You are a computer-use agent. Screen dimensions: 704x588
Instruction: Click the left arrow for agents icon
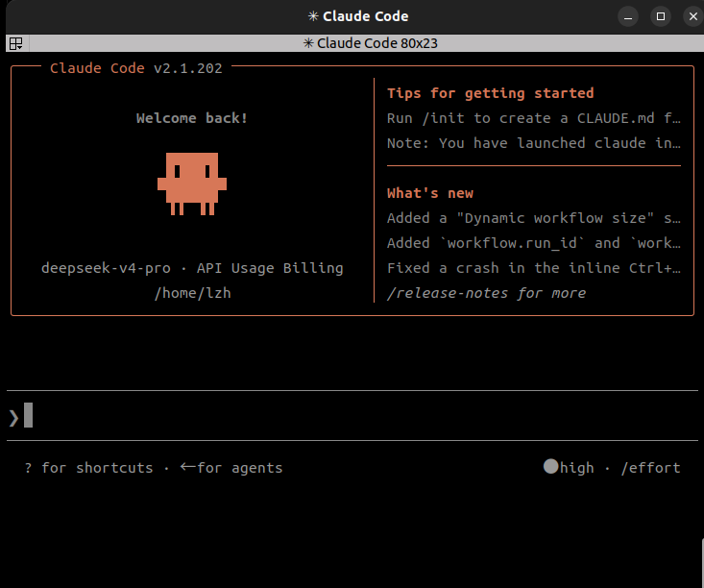coord(187,467)
